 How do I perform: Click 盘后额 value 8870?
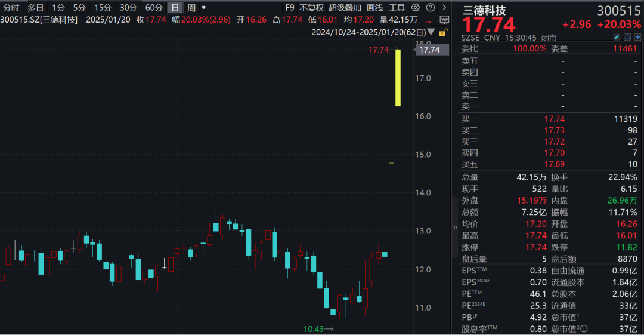pyautogui.click(x=627, y=259)
